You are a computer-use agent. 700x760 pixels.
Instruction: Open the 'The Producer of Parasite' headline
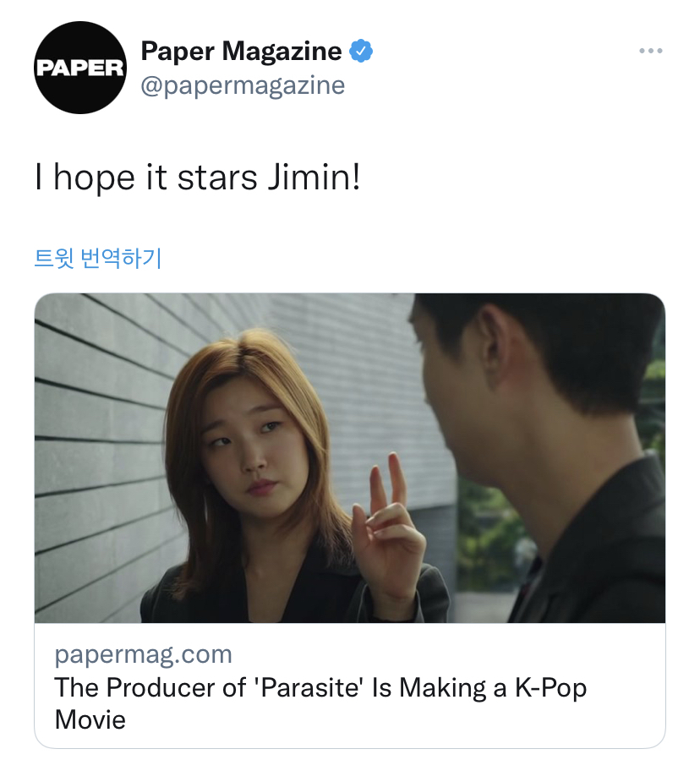click(x=320, y=703)
